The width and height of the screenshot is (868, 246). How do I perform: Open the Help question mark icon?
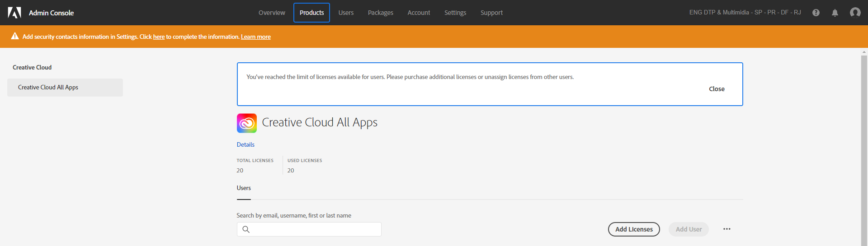click(816, 13)
